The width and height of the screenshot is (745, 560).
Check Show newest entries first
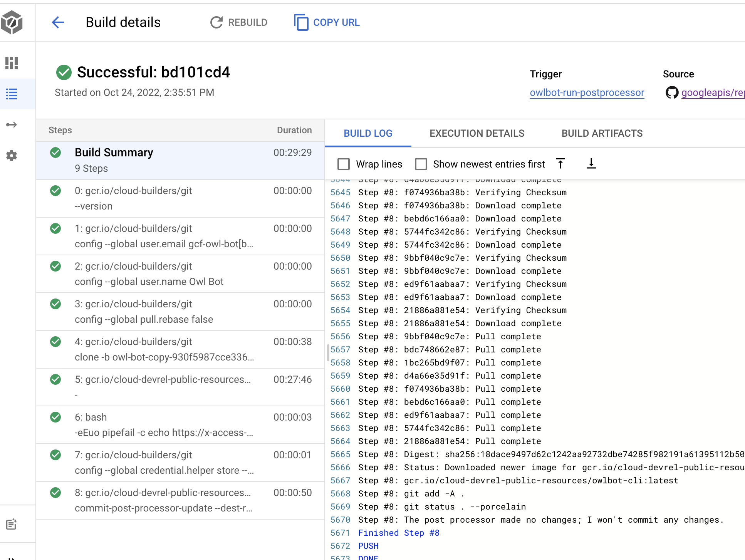[421, 164]
